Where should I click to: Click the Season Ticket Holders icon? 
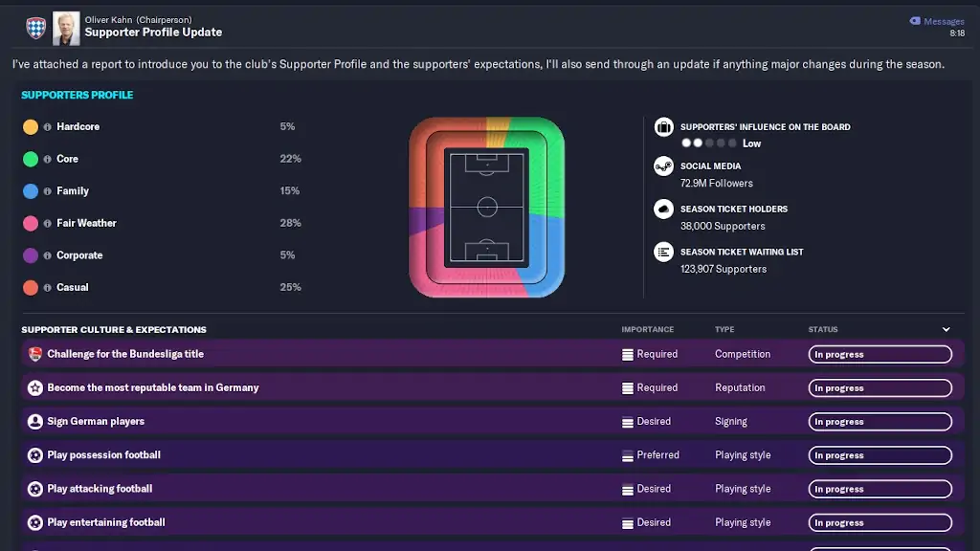(663, 209)
